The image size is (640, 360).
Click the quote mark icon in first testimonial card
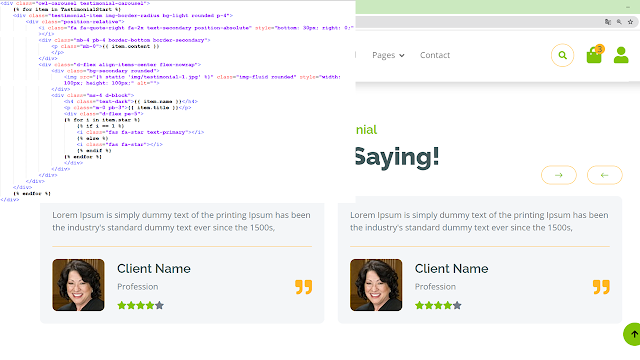tap(304, 287)
